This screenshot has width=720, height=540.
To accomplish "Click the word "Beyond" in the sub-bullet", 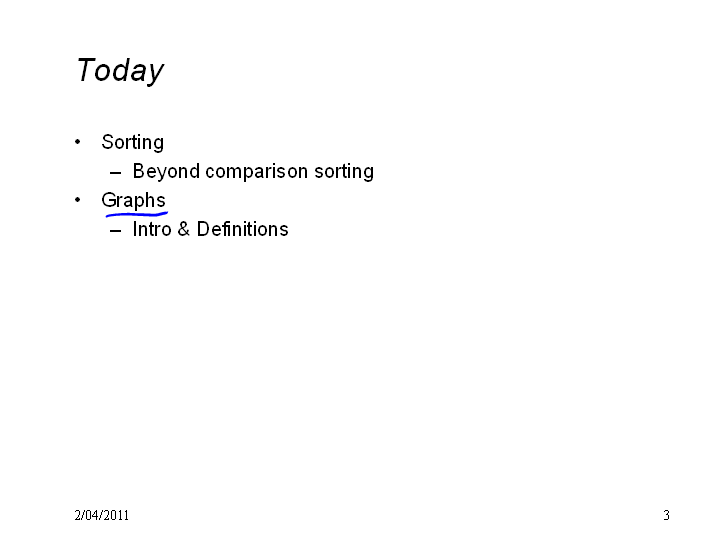I will [x=166, y=172].
